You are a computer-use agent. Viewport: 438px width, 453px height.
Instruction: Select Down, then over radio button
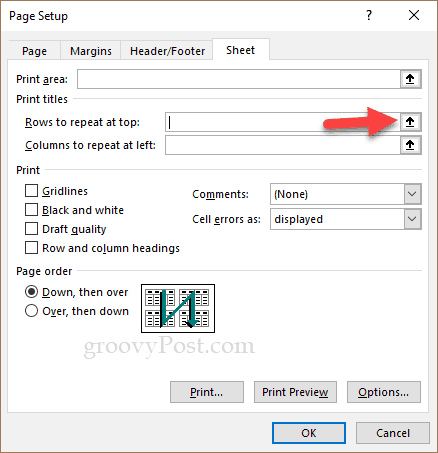click(x=31, y=292)
